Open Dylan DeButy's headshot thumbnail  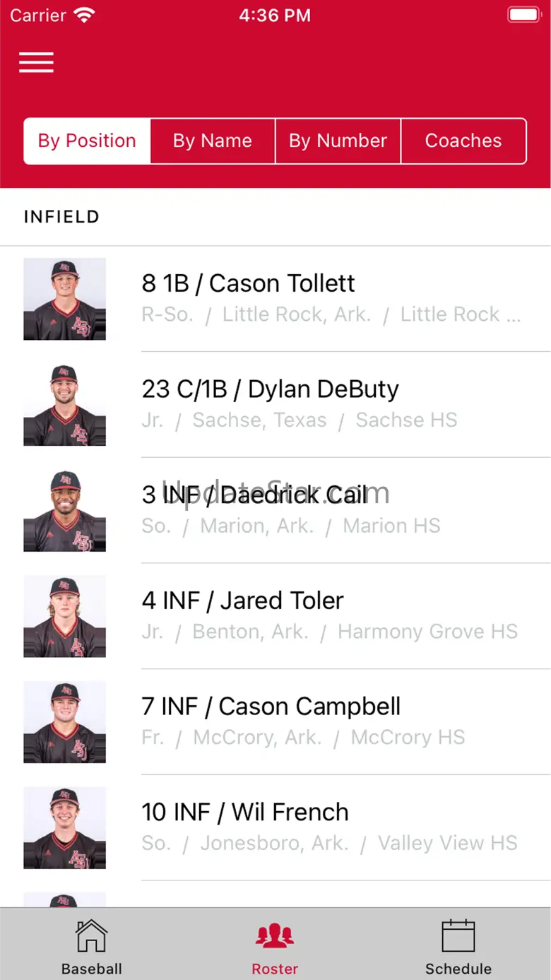click(65, 405)
